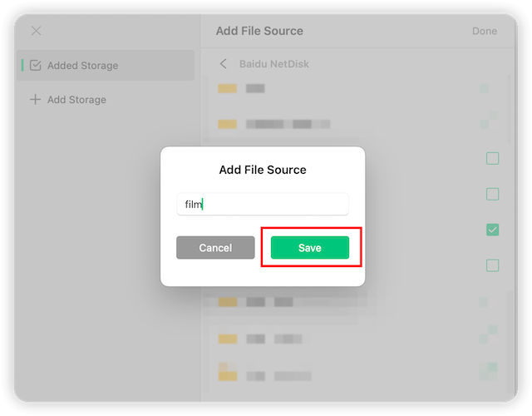Screen dimensions: 532x416
Task: Open the second folder icon in list
Action: point(227,124)
